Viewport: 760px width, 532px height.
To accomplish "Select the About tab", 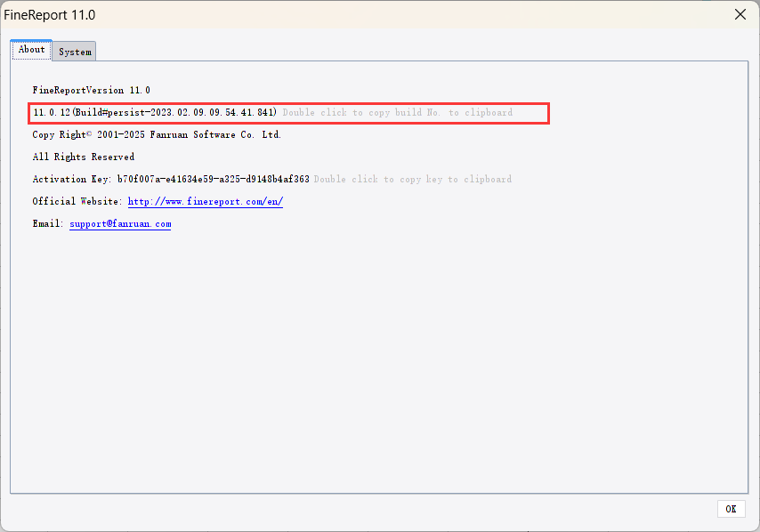I will (30, 49).
